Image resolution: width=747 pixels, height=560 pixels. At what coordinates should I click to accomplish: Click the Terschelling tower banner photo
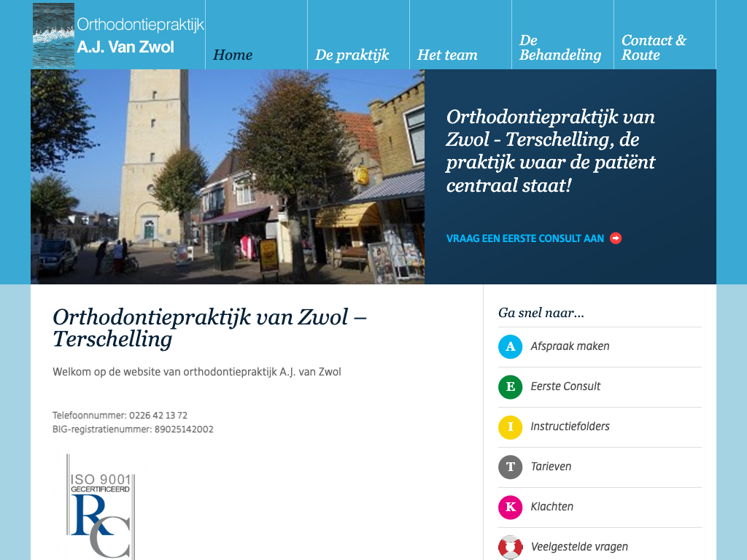pyautogui.click(x=228, y=176)
